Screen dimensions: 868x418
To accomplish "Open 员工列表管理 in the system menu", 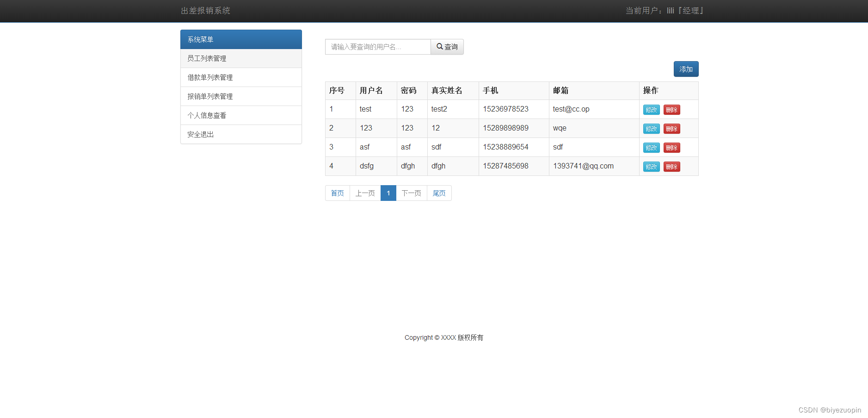I will coord(241,58).
